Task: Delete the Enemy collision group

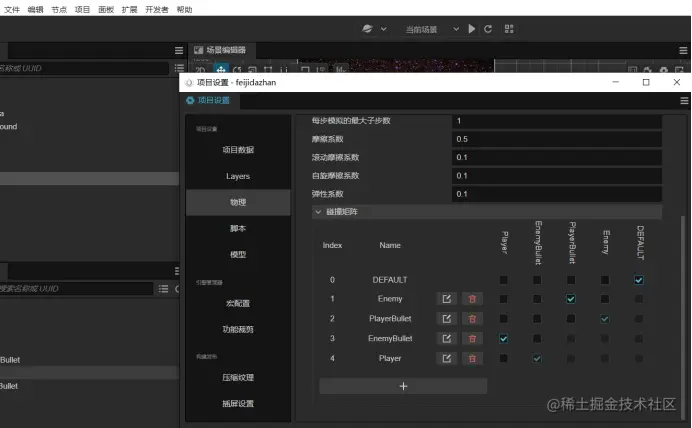Action: [472, 299]
